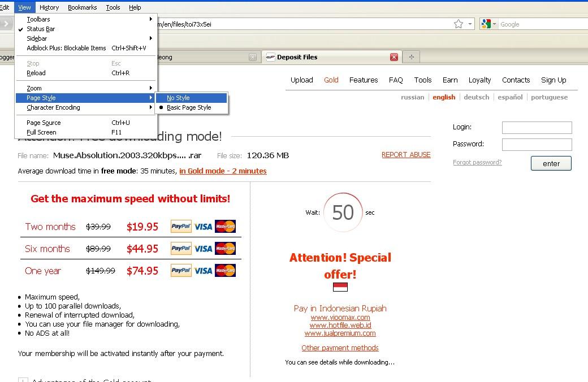This screenshot has height=382, width=588.
Task: Click the MasterCard icon for One year
Action: (x=226, y=271)
